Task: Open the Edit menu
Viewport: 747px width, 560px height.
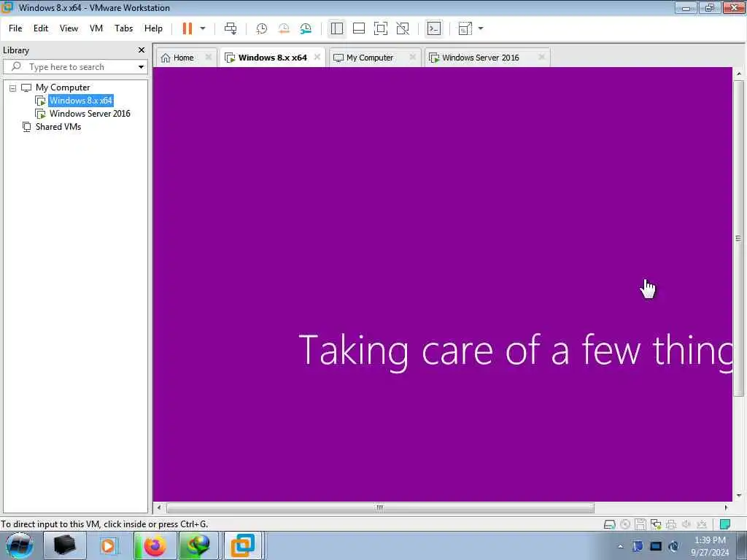Action: click(x=41, y=28)
